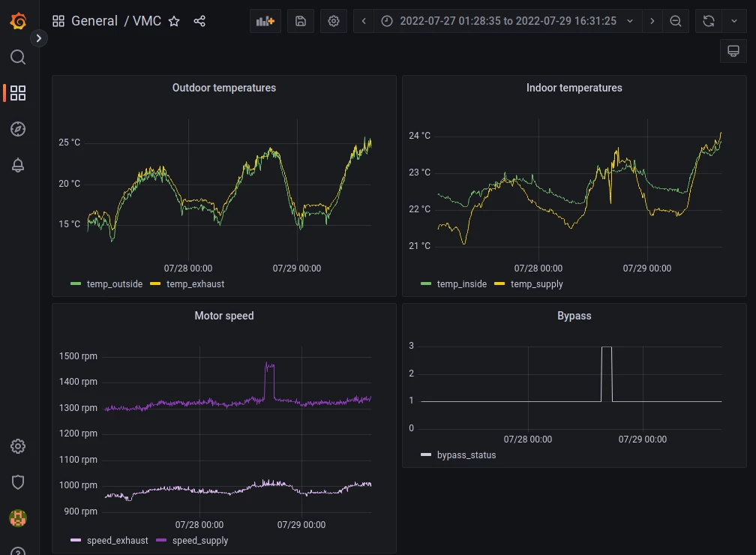Refresh the dashboard

pos(709,21)
